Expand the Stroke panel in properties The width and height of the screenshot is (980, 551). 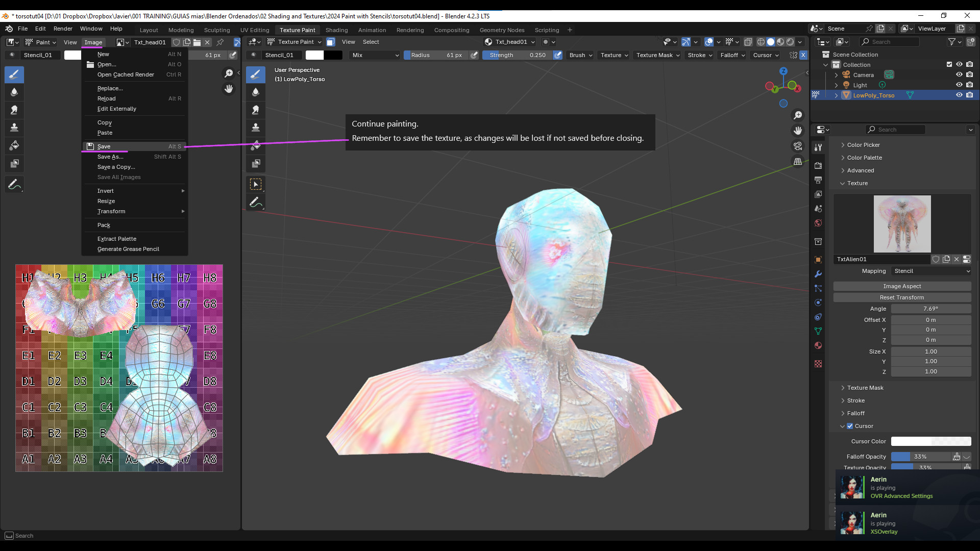point(855,400)
